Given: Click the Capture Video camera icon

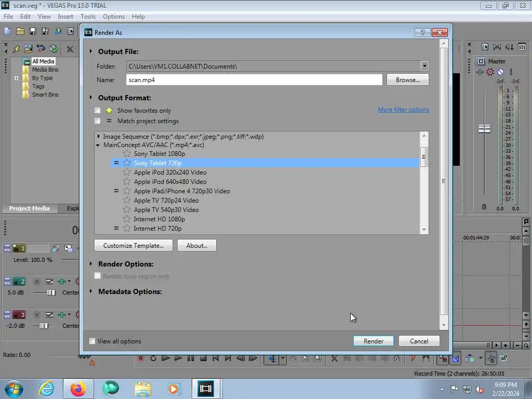Looking at the screenshot, I should pyautogui.click(x=41, y=49).
